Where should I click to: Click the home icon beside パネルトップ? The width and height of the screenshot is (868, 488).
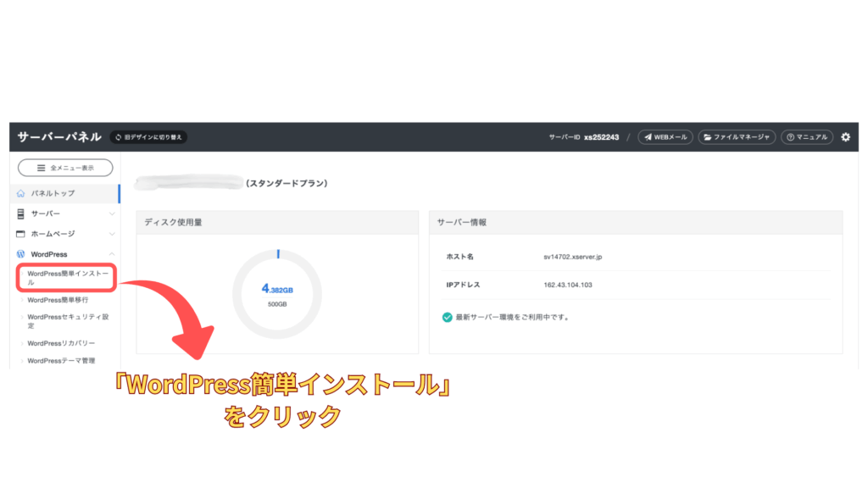click(x=21, y=193)
